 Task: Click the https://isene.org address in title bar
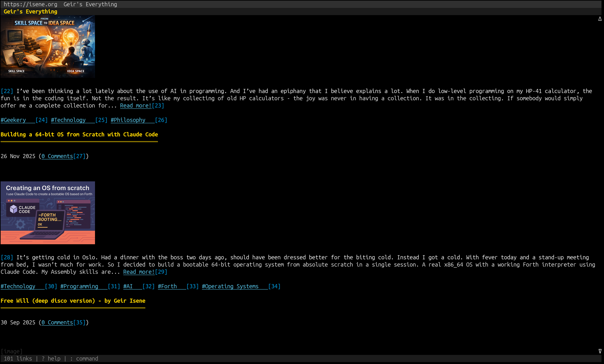(x=31, y=4)
